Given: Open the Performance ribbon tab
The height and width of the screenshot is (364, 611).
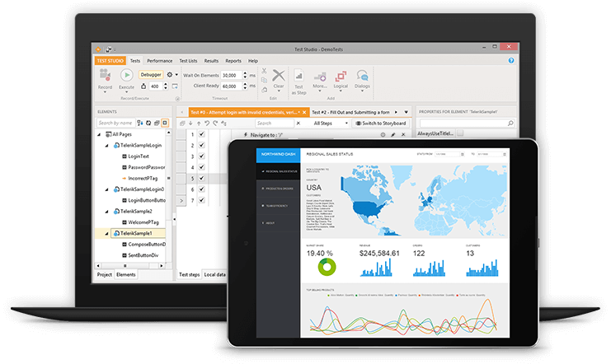Looking at the screenshot, I should 159,61.
